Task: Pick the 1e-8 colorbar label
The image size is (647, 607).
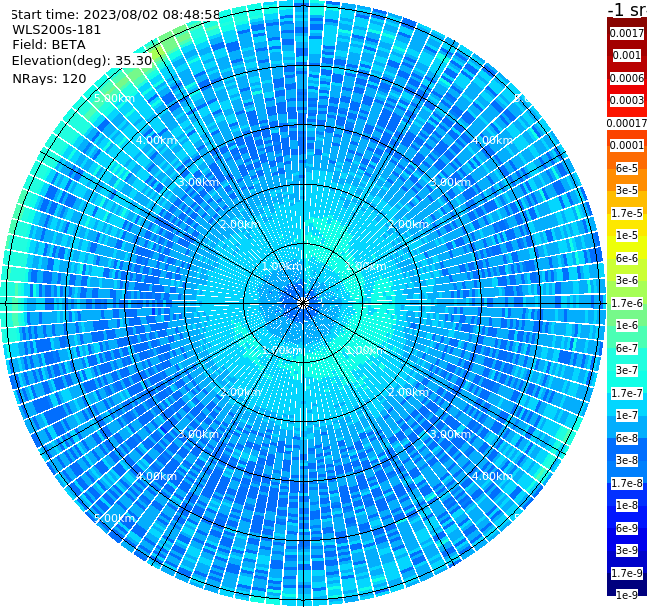Action: (x=627, y=505)
